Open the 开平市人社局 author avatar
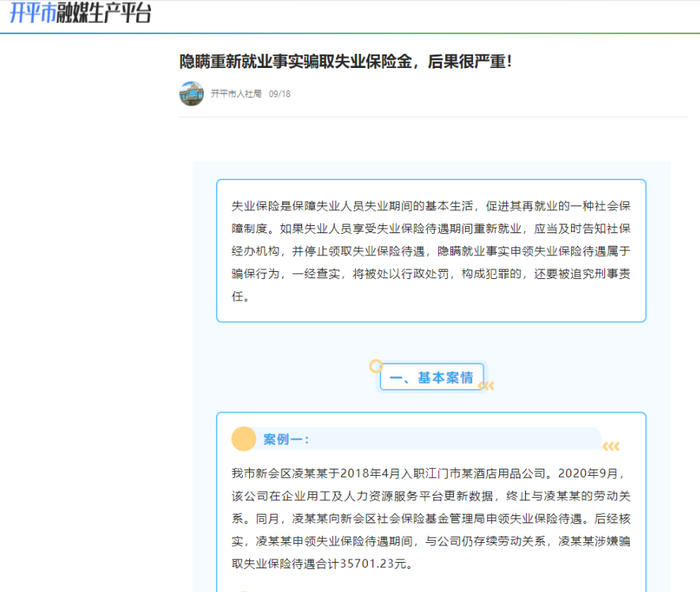The width and height of the screenshot is (700, 592). 191,93
